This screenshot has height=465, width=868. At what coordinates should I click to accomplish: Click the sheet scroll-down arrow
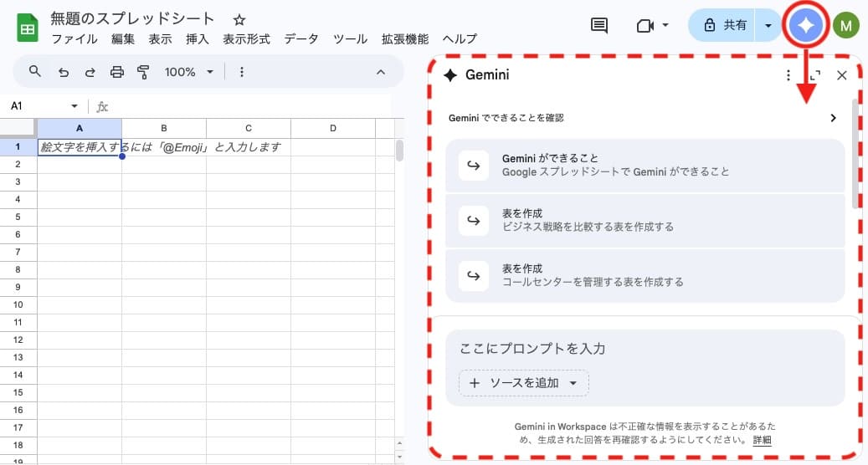399,457
